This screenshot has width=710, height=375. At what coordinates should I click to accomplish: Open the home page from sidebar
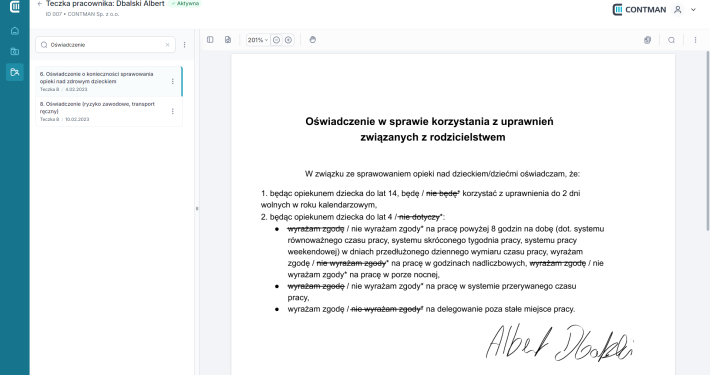[14, 31]
